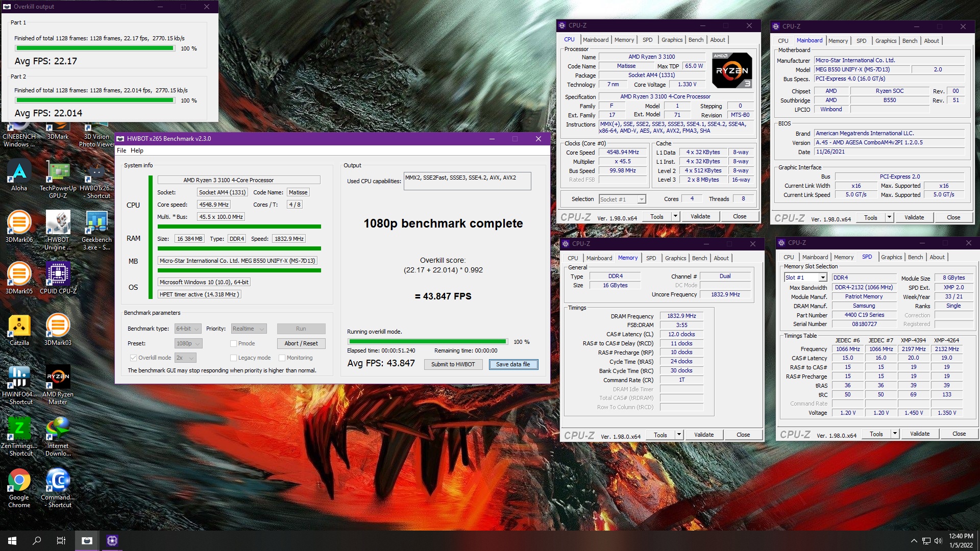Toggle the Monitoring checkbox
Screen dimensions: 980x551
[x=282, y=358]
